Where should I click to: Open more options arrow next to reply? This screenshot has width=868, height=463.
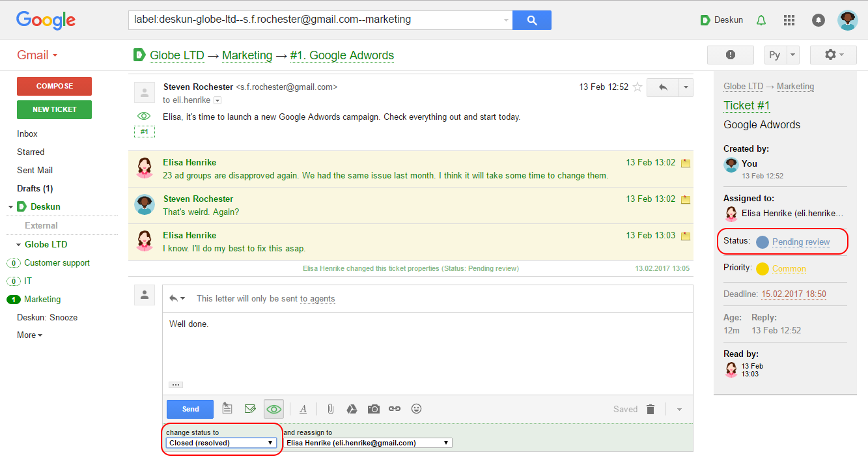pyautogui.click(x=686, y=87)
